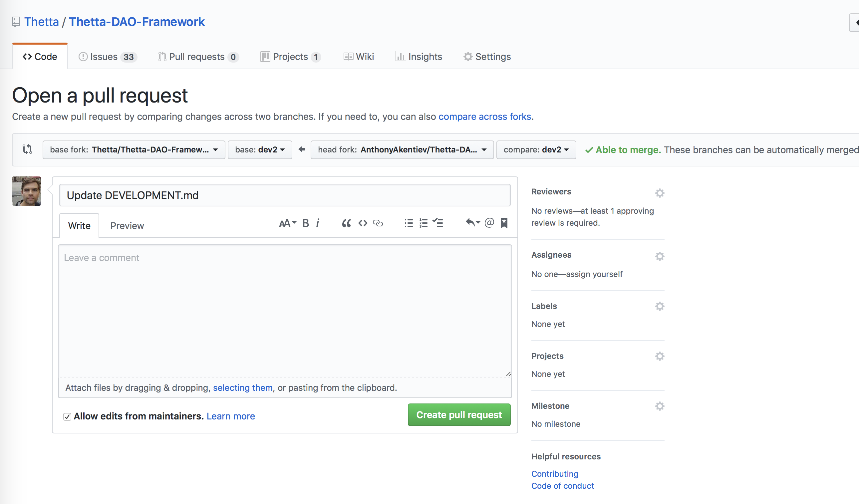859x504 pixels.
Task: Insert code with the code brackets icon
Action: 363,223
